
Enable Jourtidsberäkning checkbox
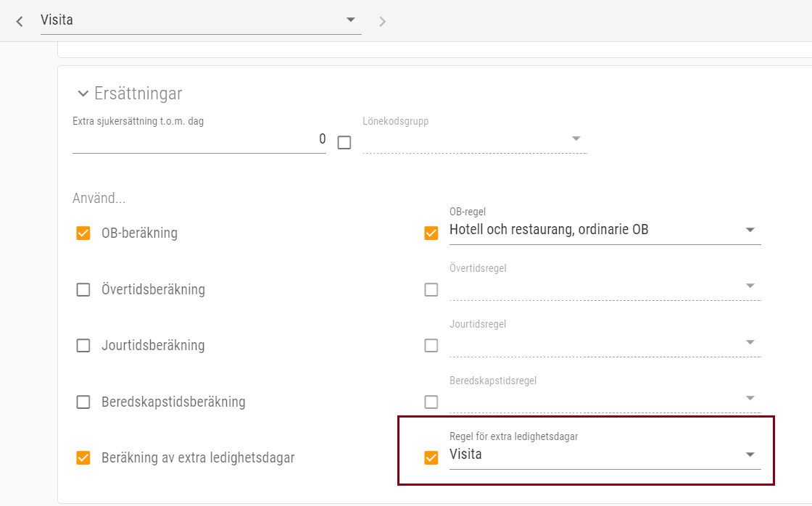pyautogui.click(x=83, y=346)
